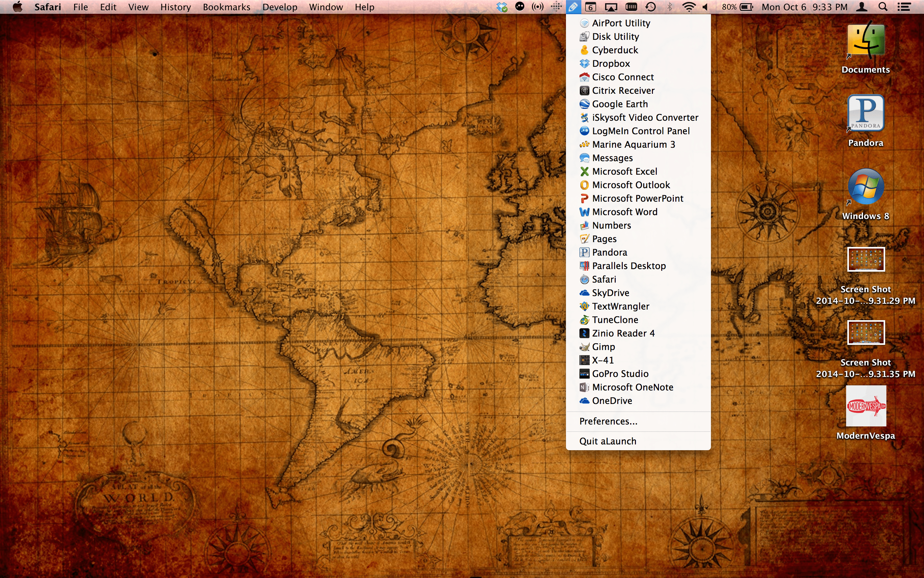Open Disk Utility in the aLaunch list

click(x=638, y=36)
